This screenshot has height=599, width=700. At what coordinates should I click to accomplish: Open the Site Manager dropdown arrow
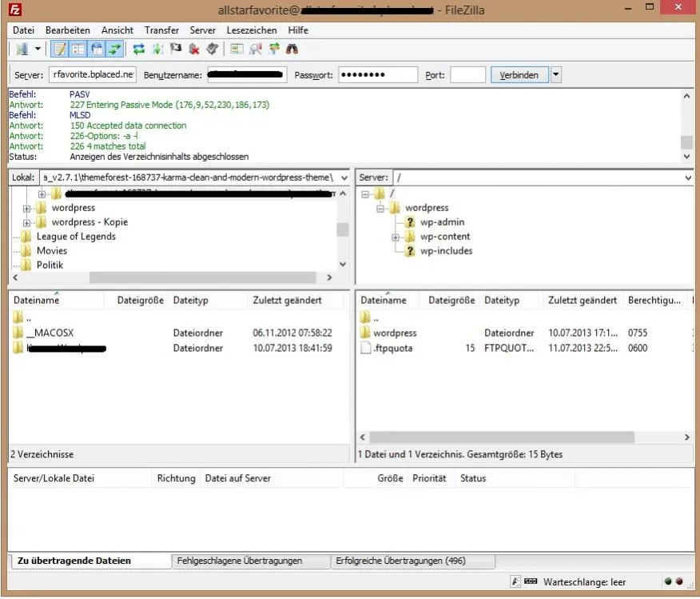click(38, 49)
